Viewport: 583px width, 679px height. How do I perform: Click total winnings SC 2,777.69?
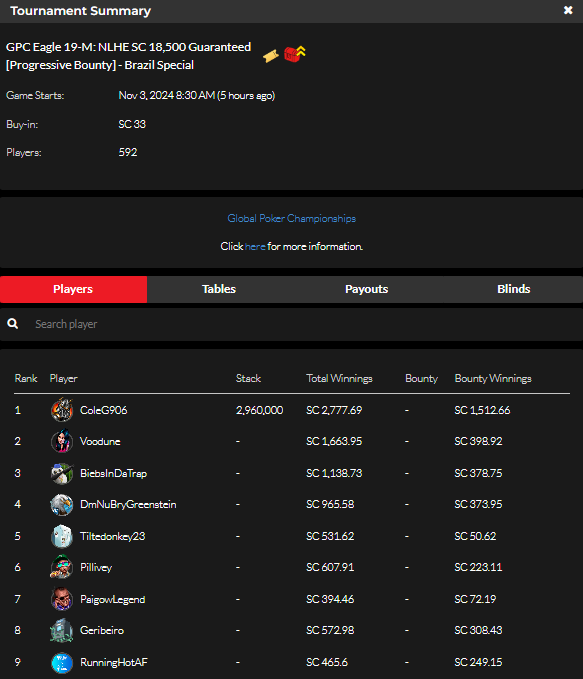(x=334, y=410)
